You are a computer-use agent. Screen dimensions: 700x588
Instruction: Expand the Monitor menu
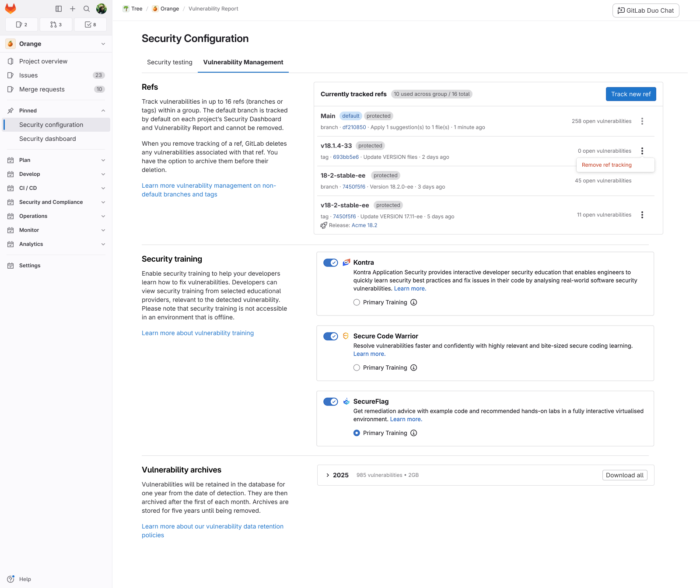pyautogui.click(x=103, y=230)
